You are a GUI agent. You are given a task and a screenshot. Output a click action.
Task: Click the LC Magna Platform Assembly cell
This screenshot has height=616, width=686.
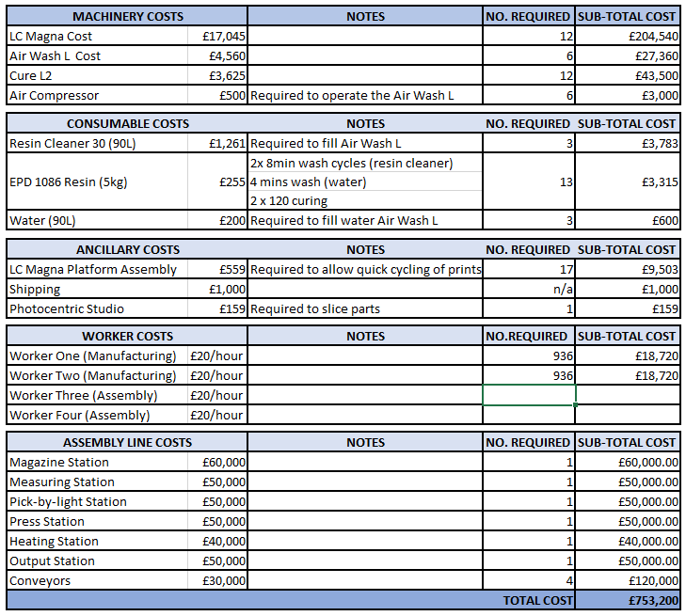coord(98,269)
